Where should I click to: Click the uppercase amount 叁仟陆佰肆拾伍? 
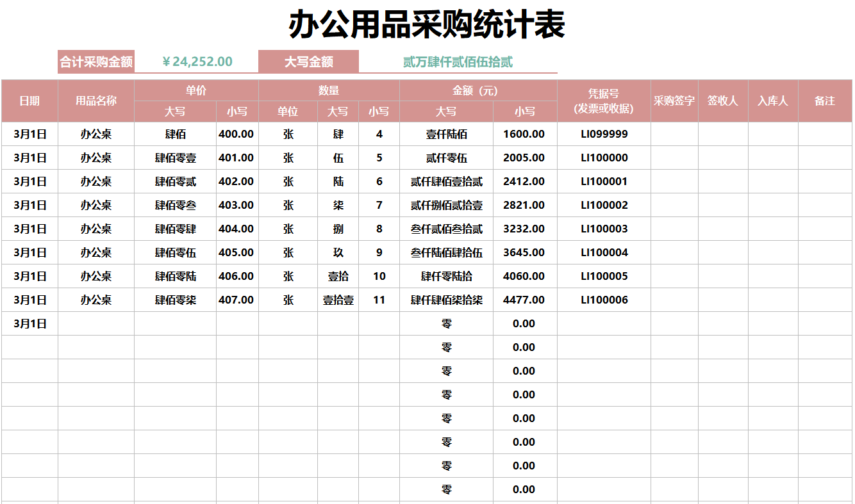tap(446, 252)
